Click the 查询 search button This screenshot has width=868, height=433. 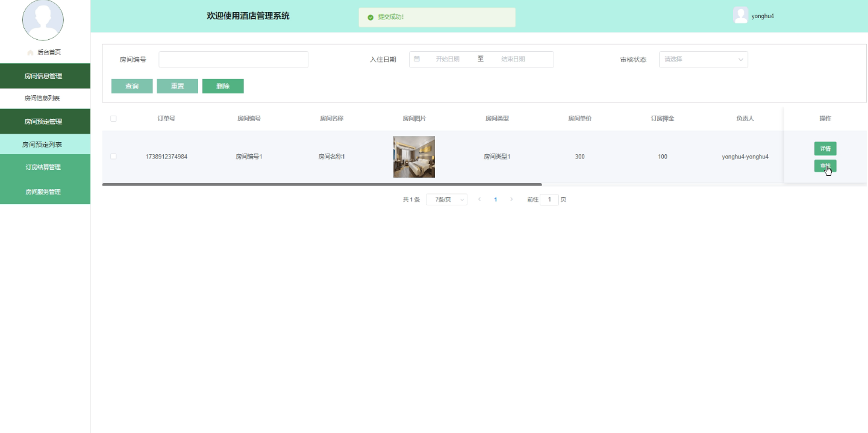pos(132,86)
